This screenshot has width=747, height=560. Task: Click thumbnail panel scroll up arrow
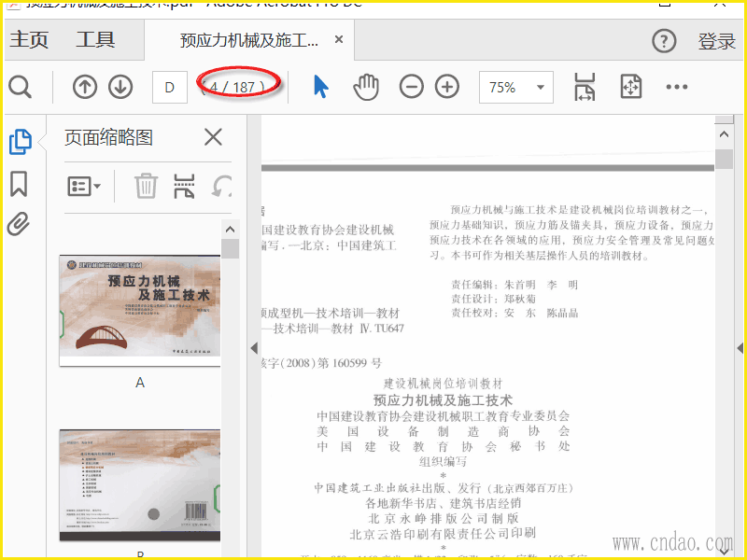point(230,230)
